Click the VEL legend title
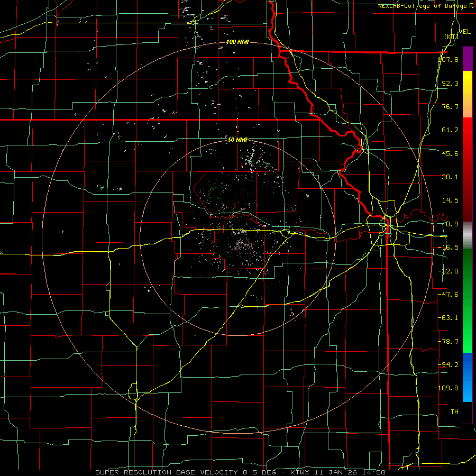This screenshot has height=476, width=476. pos(465,32)
